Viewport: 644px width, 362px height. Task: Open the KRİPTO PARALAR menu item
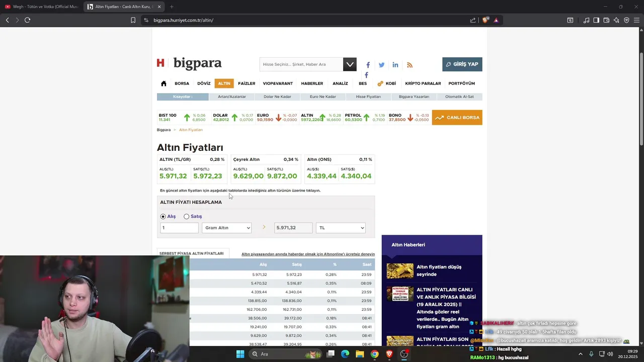coord(423,83)
